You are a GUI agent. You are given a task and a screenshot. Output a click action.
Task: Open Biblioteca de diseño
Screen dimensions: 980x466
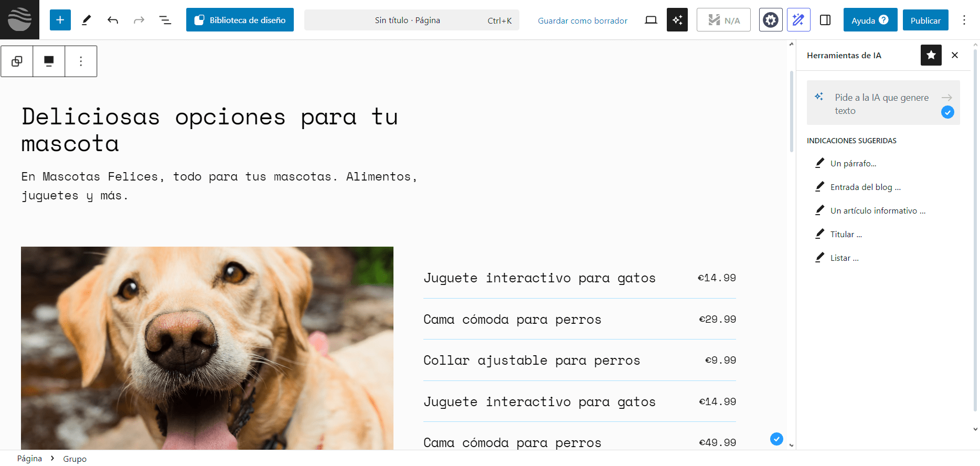pyautogui.click(x=240, y=20)
